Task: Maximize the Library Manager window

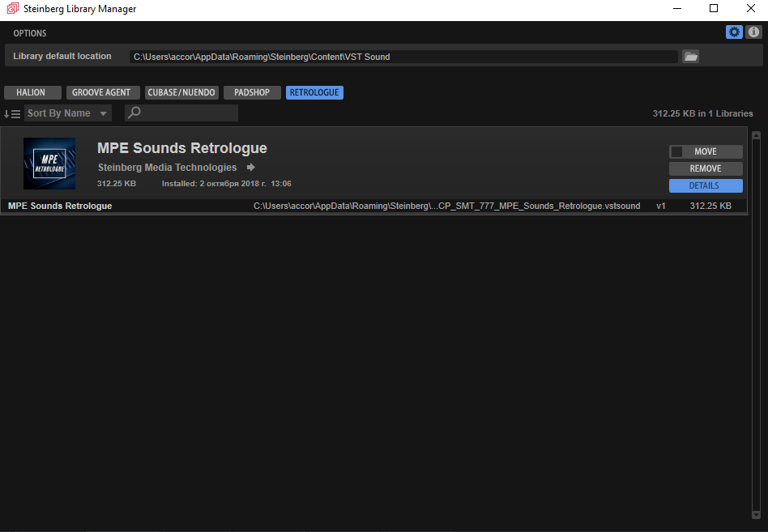Action: coord(714,8)
